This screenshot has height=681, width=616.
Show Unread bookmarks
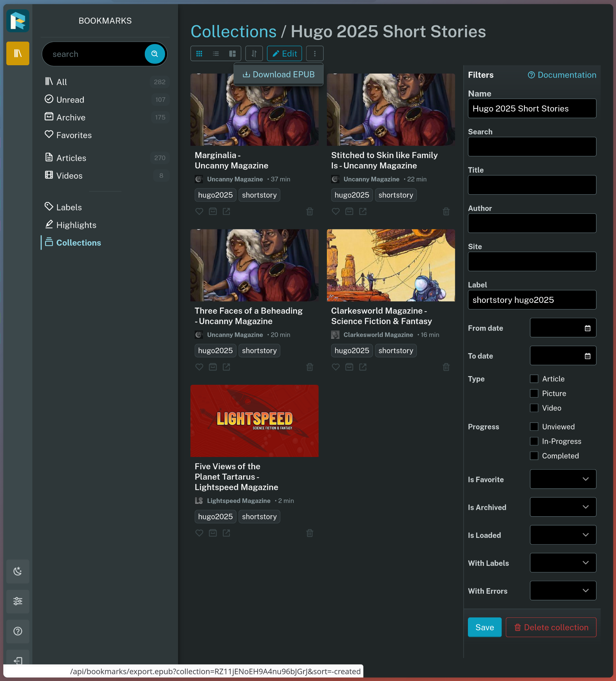tap(105, 100)
